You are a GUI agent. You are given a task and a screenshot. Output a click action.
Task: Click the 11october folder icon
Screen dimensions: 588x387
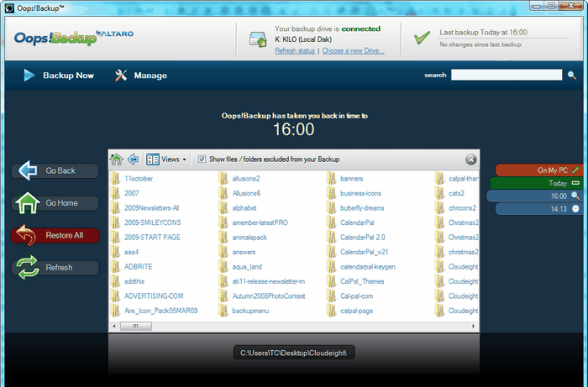point(115,179)
